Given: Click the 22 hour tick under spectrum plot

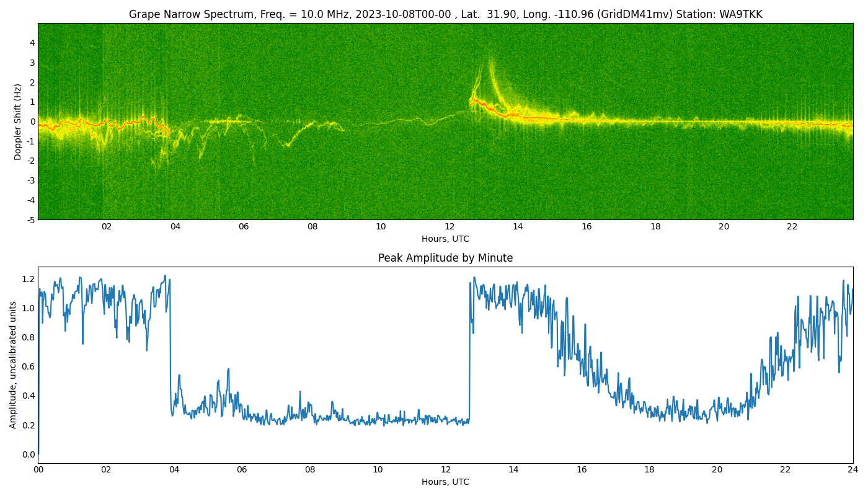Looking at the screenshot, I should pos(792,227).
